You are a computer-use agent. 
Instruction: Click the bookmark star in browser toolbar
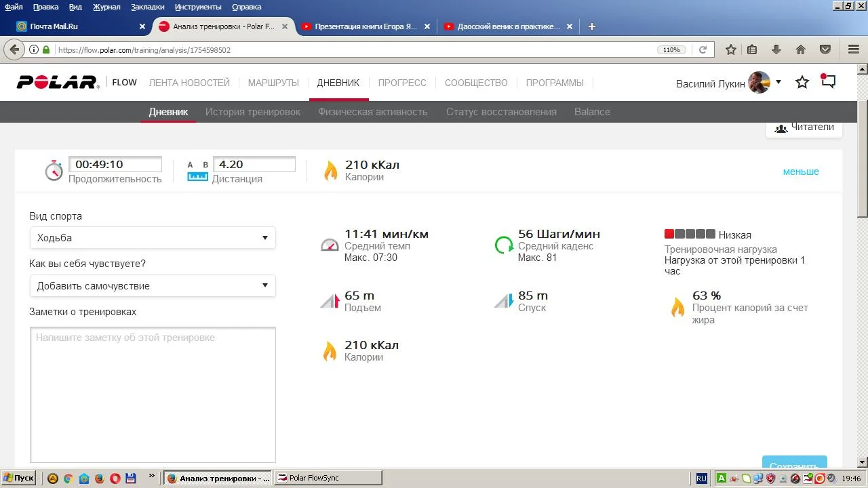pyautogui.click(x=730, y=49)
